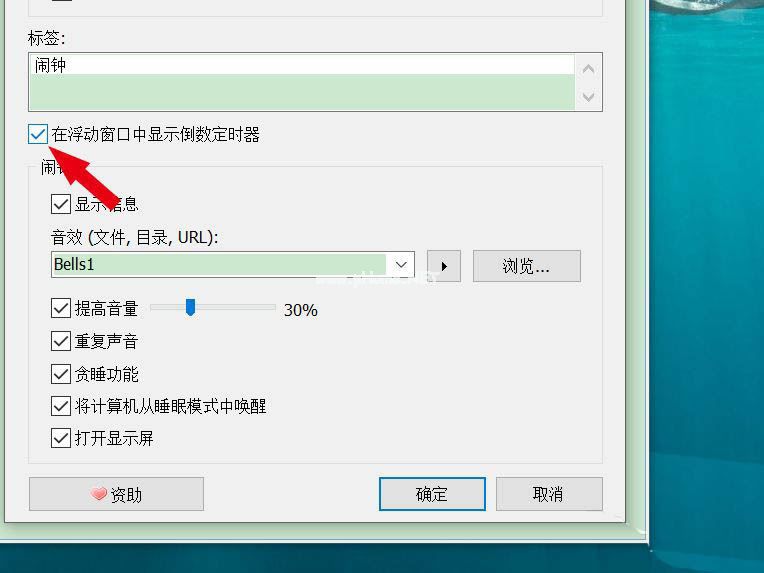Toggle the wake computer from sleep option
764x573 pixels.
61,406
